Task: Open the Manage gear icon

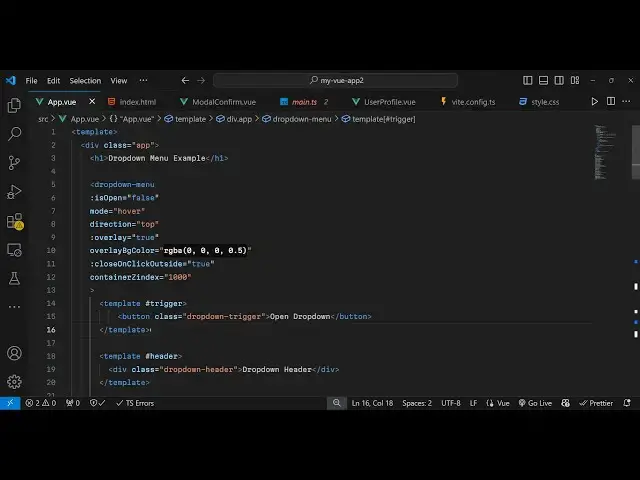Action: tap(14, 382)
